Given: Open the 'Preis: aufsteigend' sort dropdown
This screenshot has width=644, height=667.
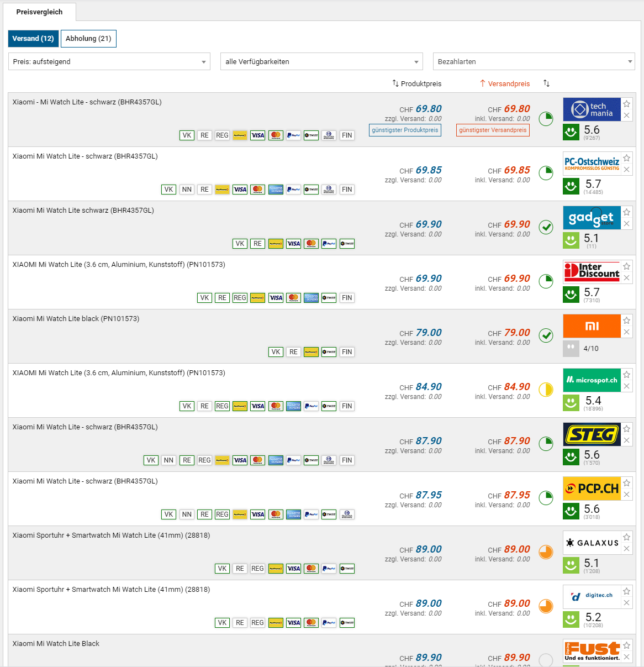Looking at the screenshot, I should (x=109, y=61).
